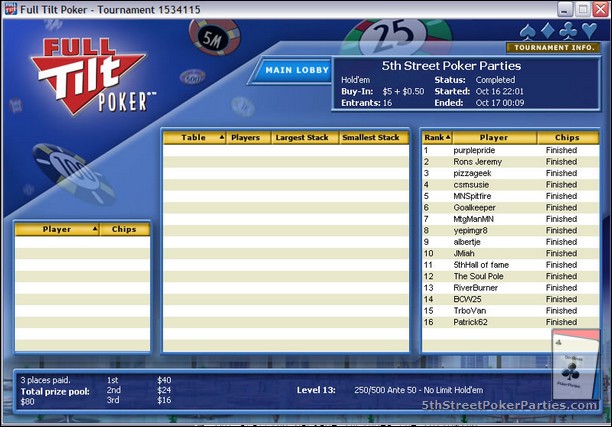Sort left panel by Player header
Screen dimensions: 612x427
click(57, 229)
